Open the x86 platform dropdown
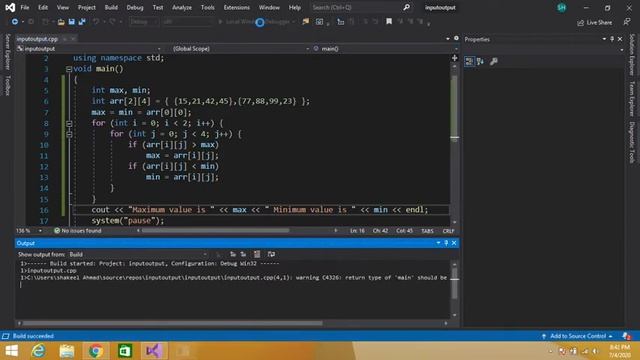Image resolution: width=640 pixels, height=360 pixels. pos(187,22)
